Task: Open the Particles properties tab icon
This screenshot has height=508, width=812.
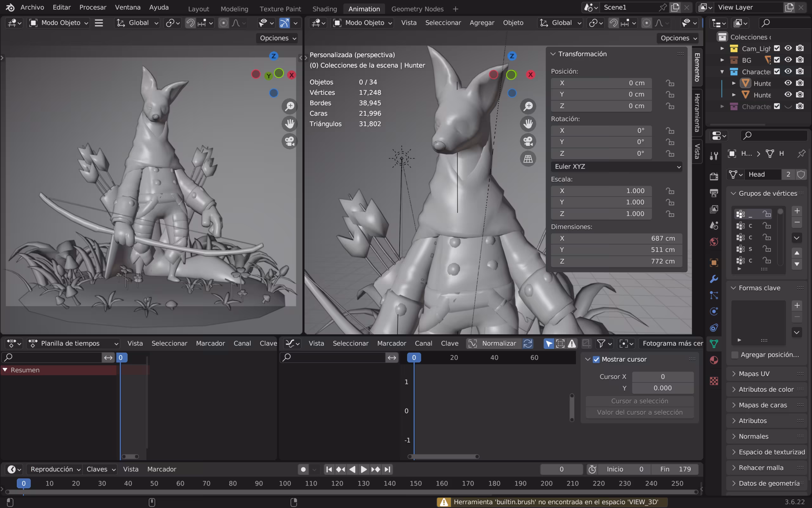Action: [714, 295]
